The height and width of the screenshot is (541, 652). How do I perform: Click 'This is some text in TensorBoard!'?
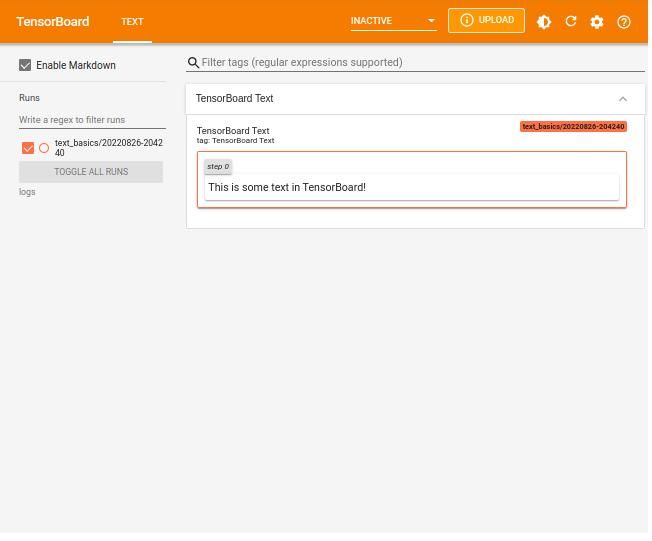(x=287, y=187)
